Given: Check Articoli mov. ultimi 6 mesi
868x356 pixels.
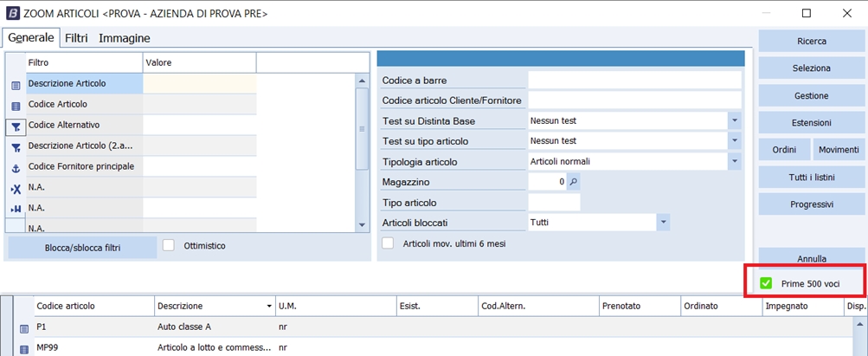Looking at the screenshot, I should click(x=389, y=243).
